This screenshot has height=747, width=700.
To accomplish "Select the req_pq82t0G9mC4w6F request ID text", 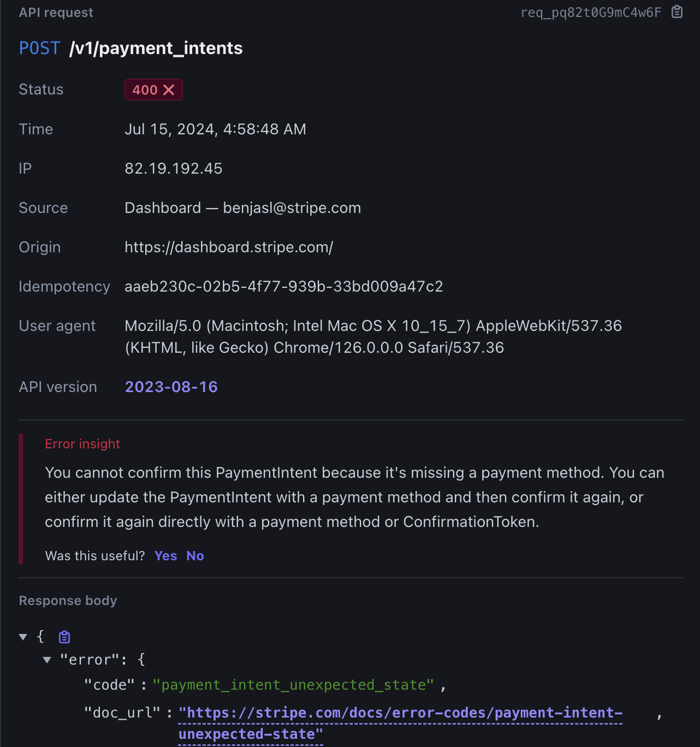I will tap(591, 13).
